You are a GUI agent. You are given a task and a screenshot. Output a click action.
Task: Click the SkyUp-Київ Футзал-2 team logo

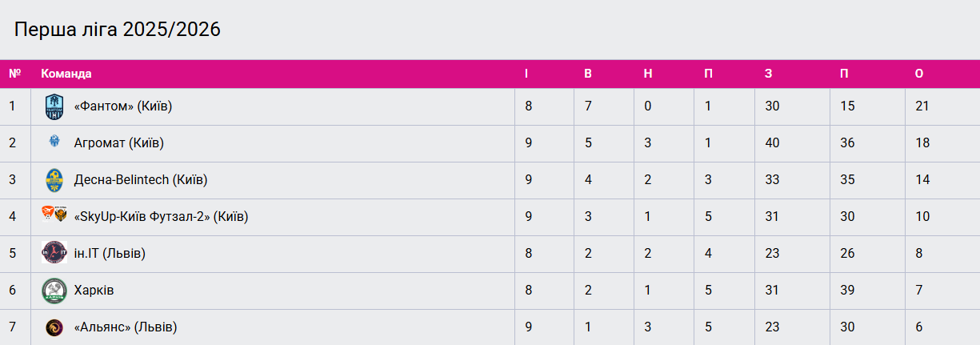click(54, 215)
